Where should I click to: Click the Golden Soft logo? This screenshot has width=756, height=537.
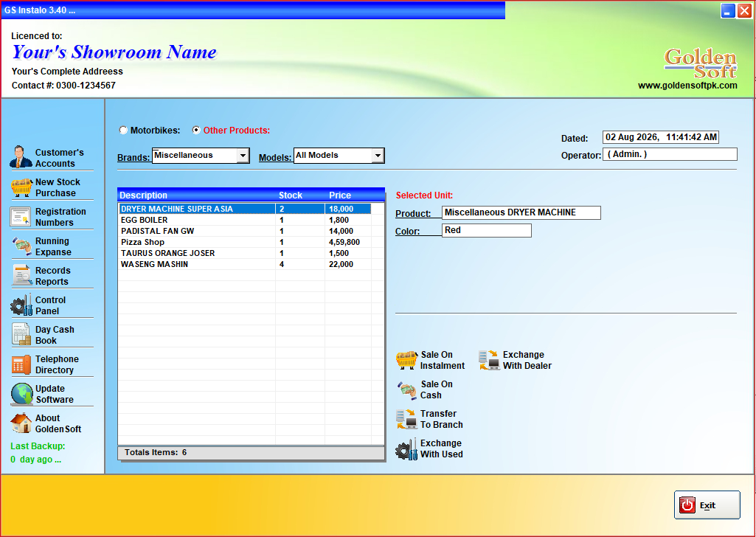pyautogui.click(x=700, y=63)
